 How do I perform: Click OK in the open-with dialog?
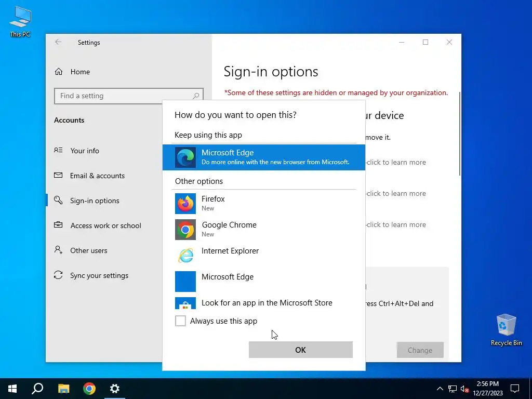point(301,350)
